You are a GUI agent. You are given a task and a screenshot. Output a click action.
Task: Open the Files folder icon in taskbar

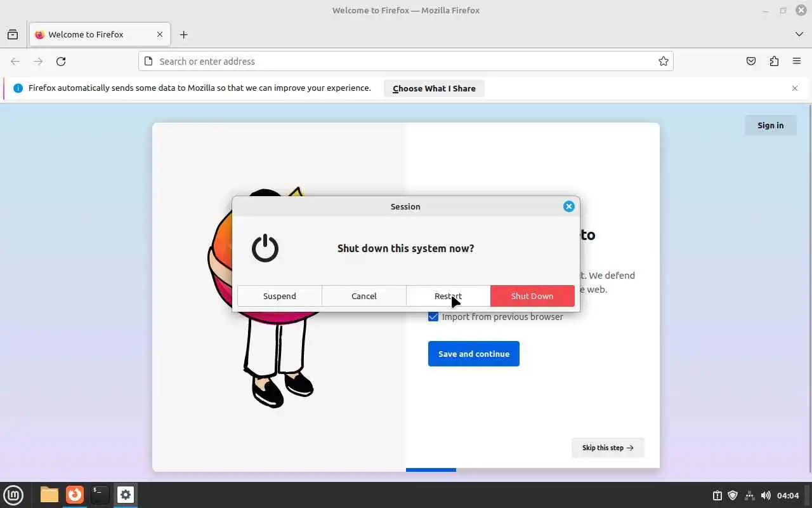[49, 495]
